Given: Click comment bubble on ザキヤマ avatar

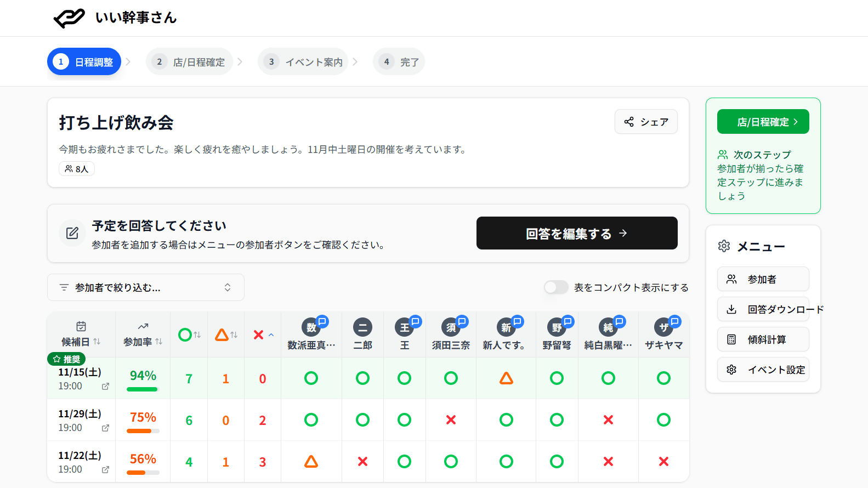Looking at the screenshot, I should pyautogui.click(x=674, y=322).
